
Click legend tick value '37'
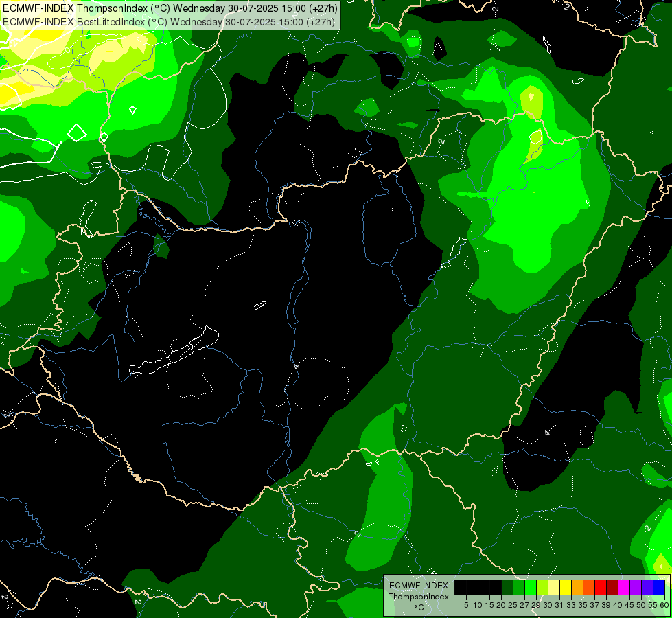point(594,605)
